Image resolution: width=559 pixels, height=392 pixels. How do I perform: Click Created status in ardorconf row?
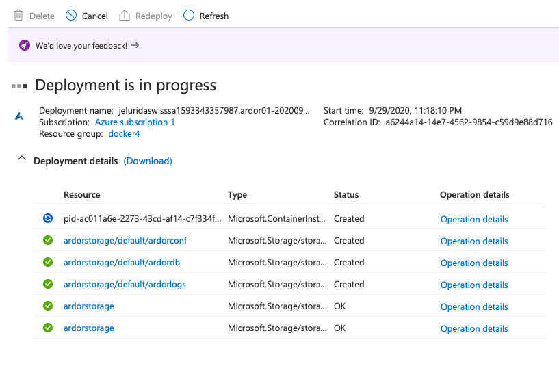tap(349, 241)
